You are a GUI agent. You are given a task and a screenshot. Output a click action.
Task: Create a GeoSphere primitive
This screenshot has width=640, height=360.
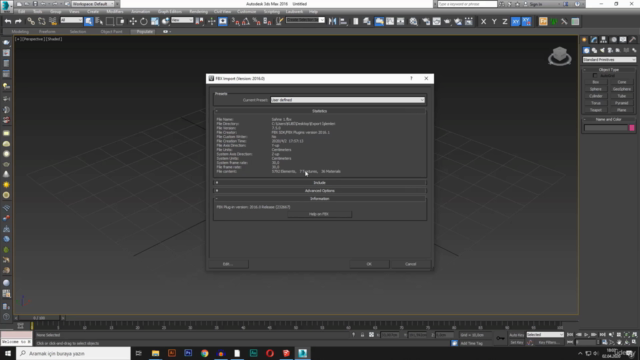(x=622, y=89)
